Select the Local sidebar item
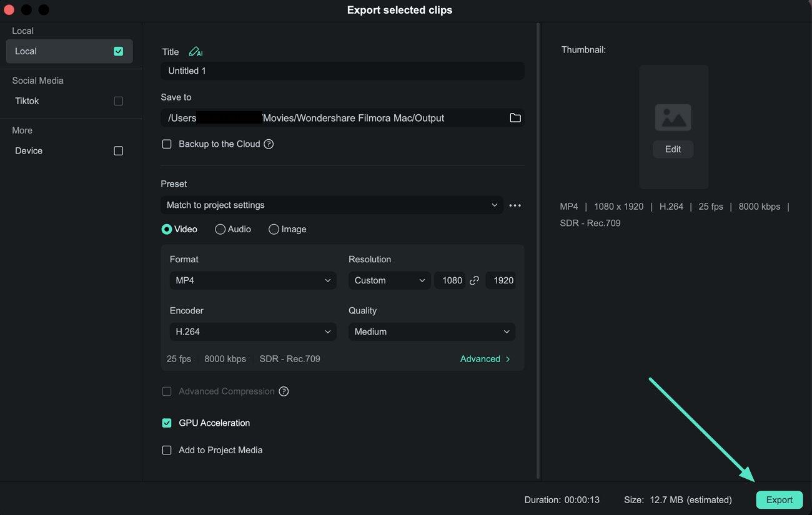This screenshot has height=515, width=812. [69, 51]
